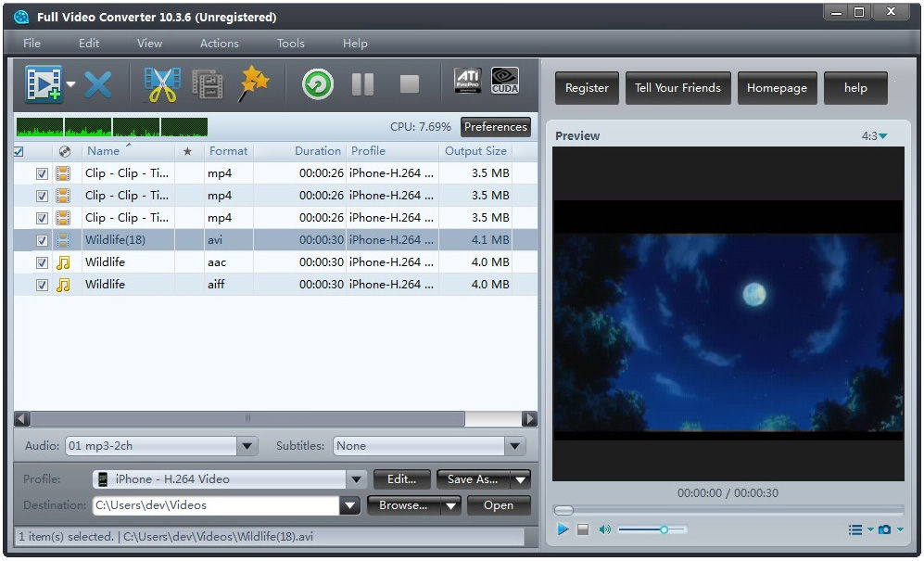Open the Edit menu
This screenshot has height=561, width=924.
(x=89, y=43)
